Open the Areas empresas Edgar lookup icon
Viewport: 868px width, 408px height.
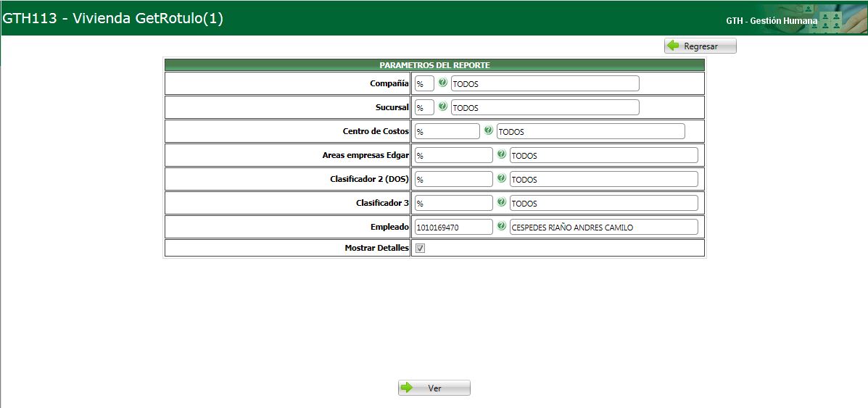pos(501,154)
